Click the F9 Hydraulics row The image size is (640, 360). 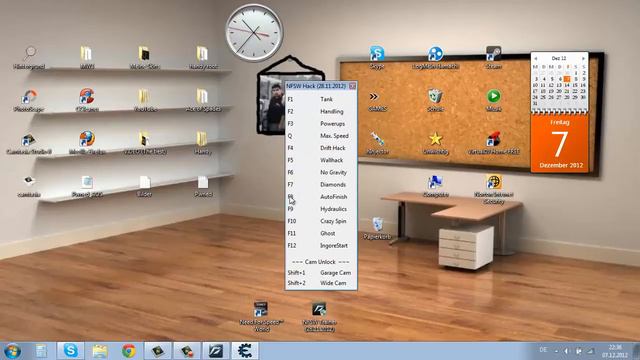coord(321,209)
